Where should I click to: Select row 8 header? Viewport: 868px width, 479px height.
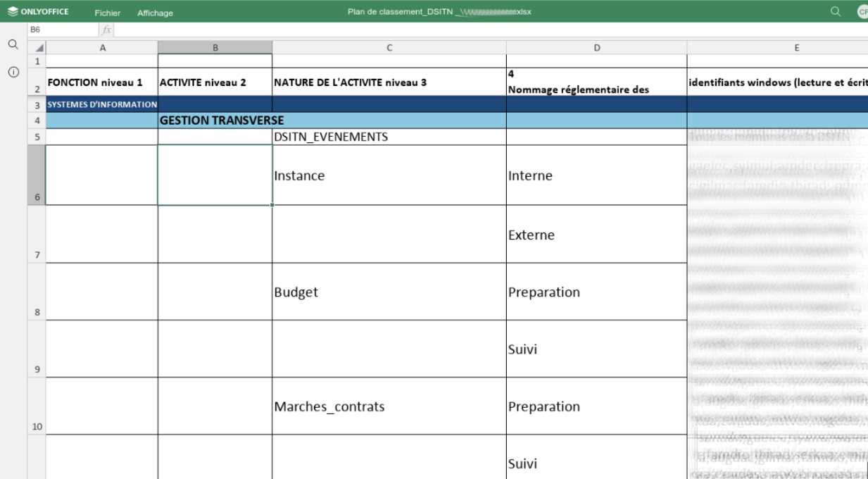pos(37,292)
